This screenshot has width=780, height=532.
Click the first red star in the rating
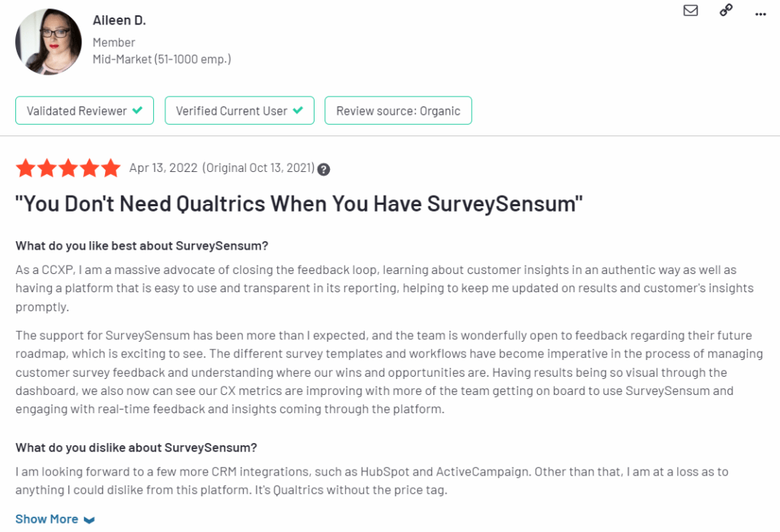pos(26,167)
